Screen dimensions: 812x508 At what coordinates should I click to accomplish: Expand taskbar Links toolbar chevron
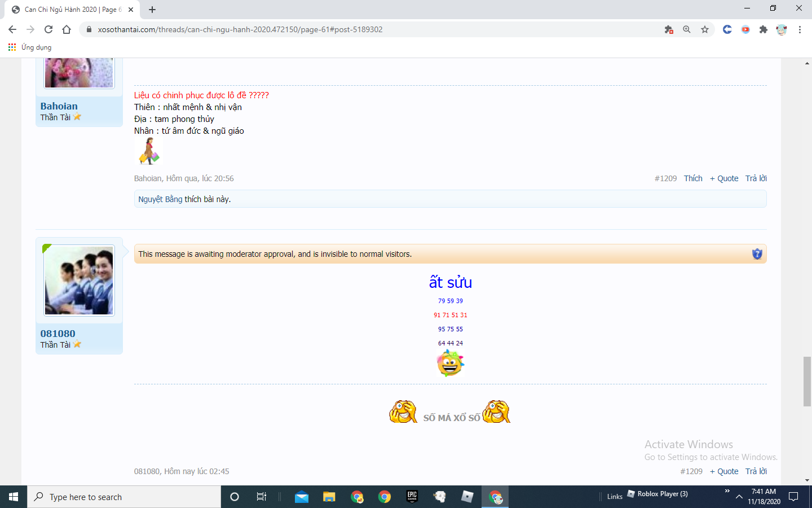727,491
